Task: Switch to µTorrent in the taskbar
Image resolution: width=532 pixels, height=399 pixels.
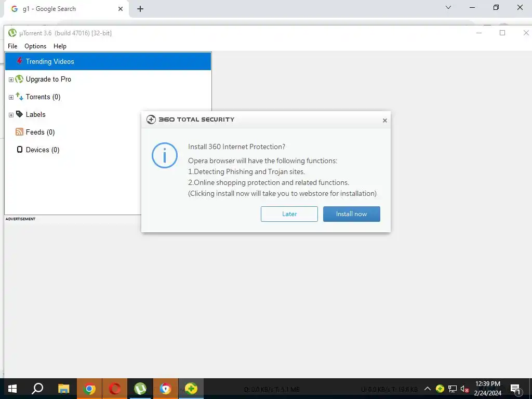Action: pyautogui.click(x=140, y=389)
